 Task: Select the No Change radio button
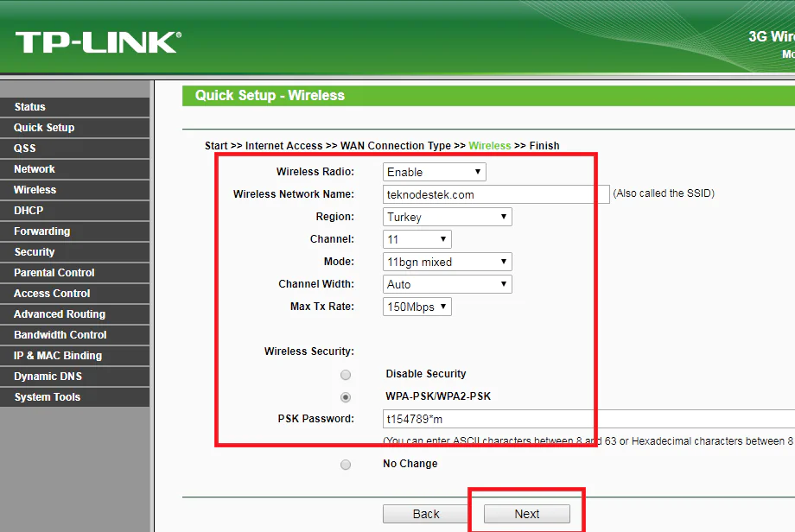click(x=346, y=465)
